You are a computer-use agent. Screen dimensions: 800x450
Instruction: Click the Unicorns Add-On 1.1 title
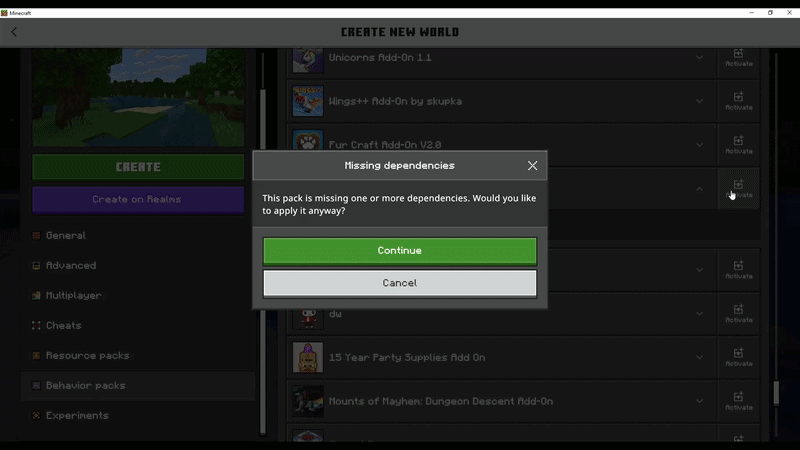380,58
